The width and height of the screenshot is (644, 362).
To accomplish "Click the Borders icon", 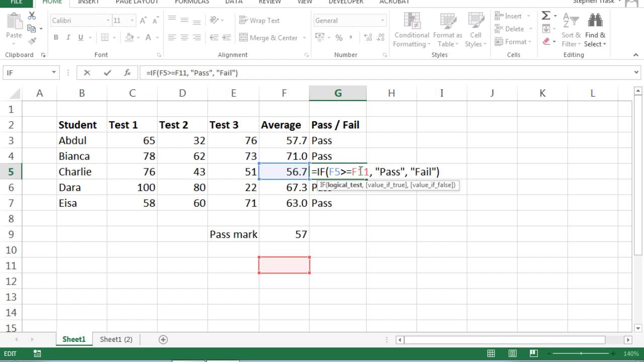I will coord(105,37).
